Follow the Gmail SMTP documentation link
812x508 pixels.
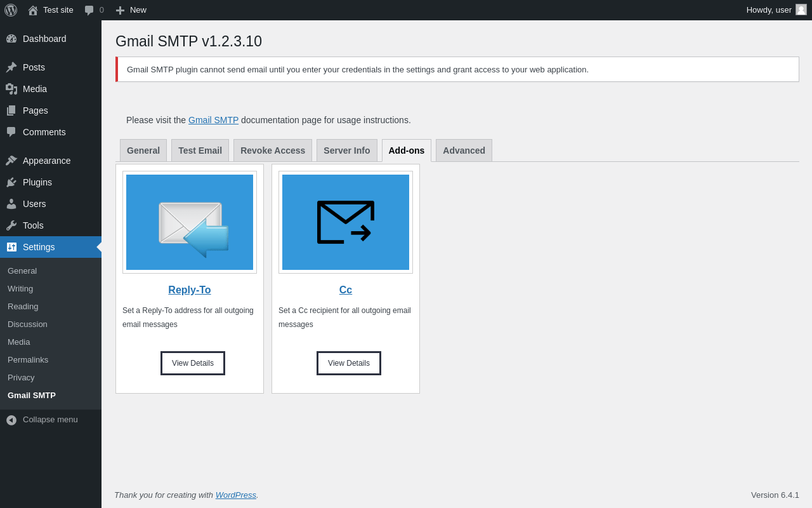(213, 120)
